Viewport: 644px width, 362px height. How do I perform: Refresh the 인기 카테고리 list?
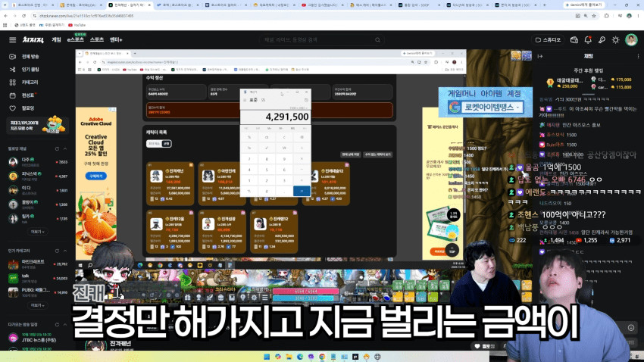click(x=57, y=251)
